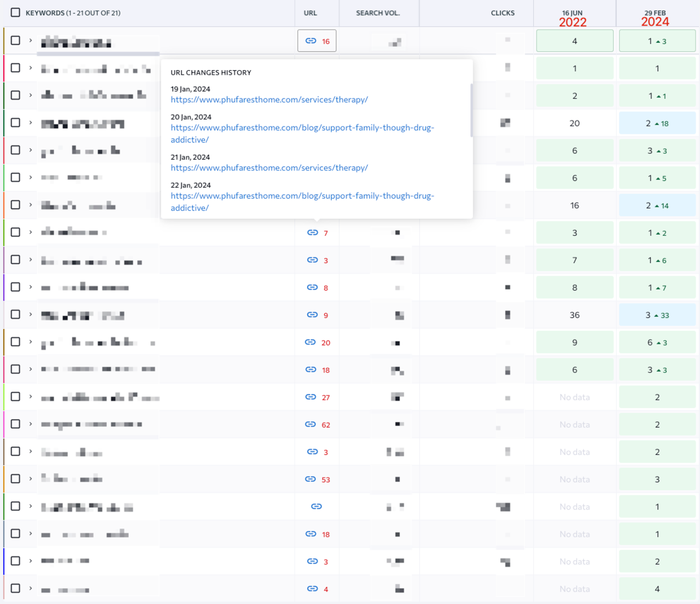Click the link icon showing 53 URL changes

click(x=310, y=479)
